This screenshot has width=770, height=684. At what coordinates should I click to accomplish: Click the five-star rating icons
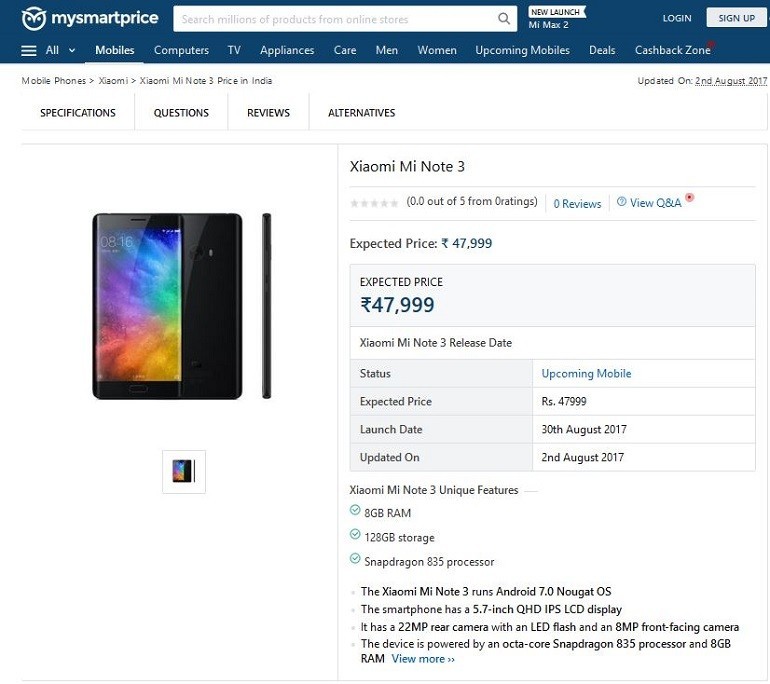[374, 203]
